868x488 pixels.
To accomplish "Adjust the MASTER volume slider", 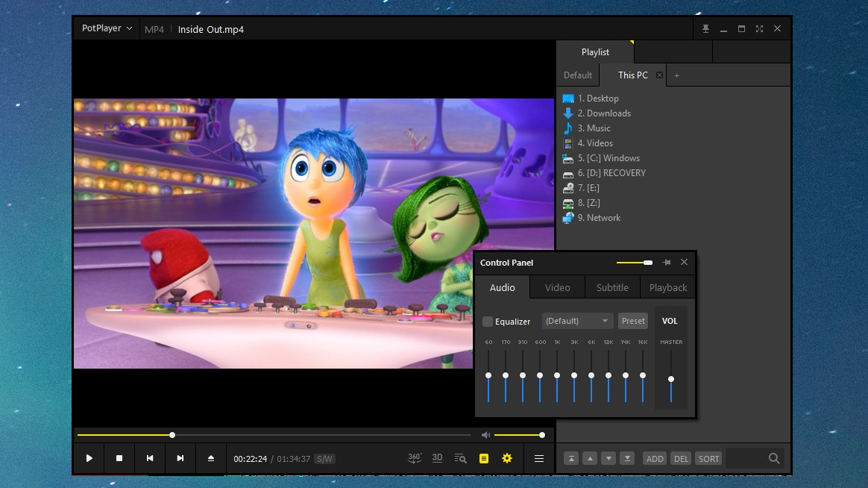I will pyautogui.click(x=671, y=380).
